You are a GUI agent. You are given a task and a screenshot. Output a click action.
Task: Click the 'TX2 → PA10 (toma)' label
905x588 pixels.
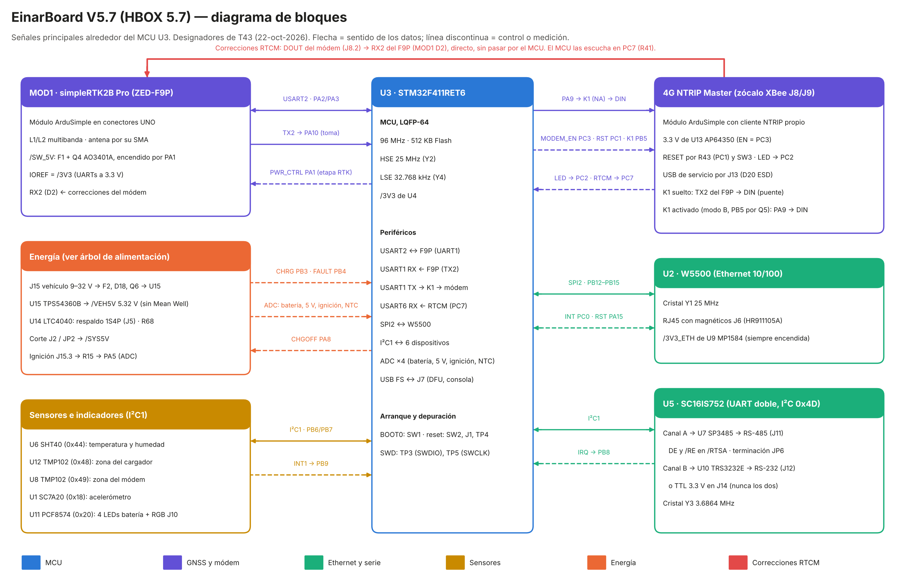pyautogui.click(x=311, y=133)
